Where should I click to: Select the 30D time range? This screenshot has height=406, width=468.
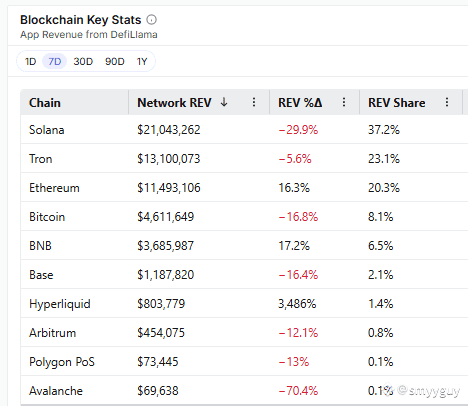pyautogui.click(x=83, y=62)
